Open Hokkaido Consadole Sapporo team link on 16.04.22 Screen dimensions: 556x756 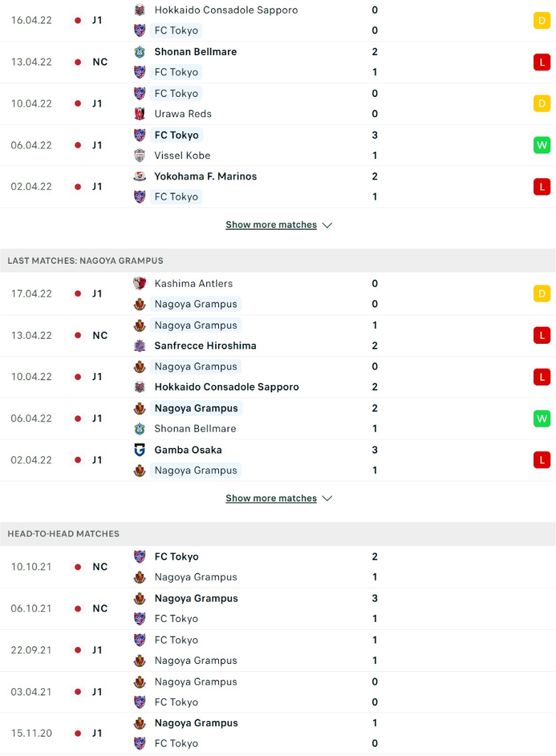click(x=226, y=10)
